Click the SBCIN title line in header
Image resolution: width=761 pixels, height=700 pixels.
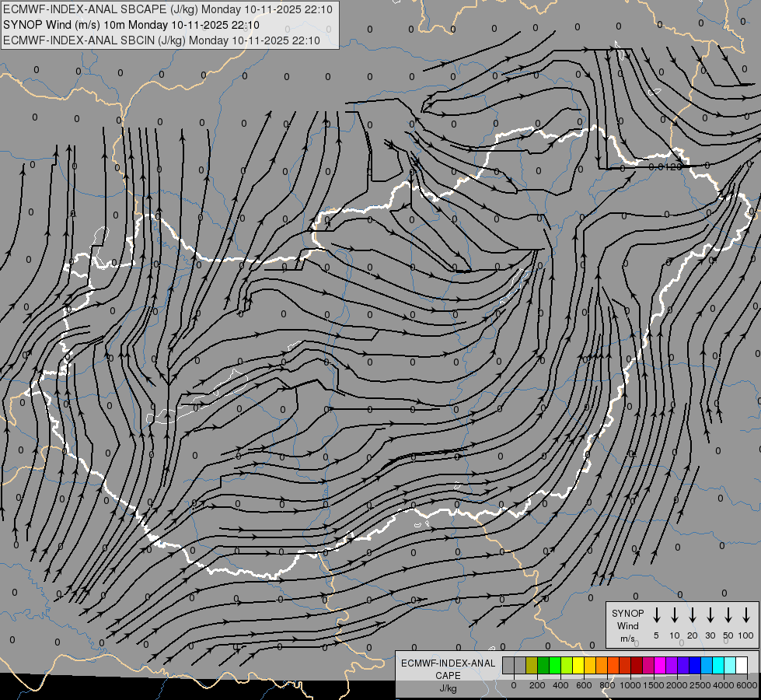pyautogui.click(x=162, y=40)
